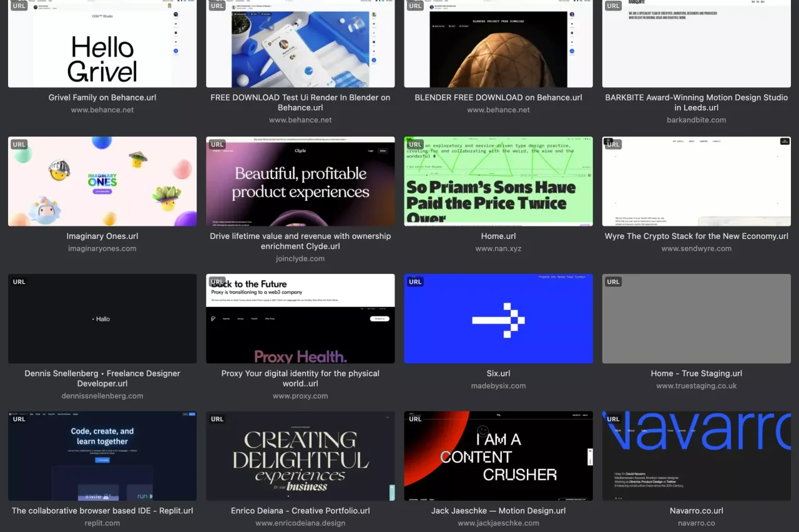Click the www.jackjaeschke.com domain text

tap(498, 523)
